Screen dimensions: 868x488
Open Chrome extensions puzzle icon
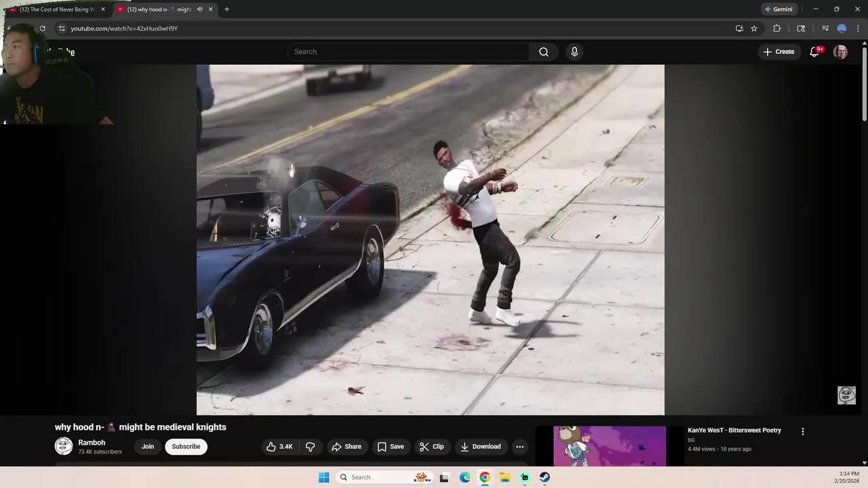point(777,28)
